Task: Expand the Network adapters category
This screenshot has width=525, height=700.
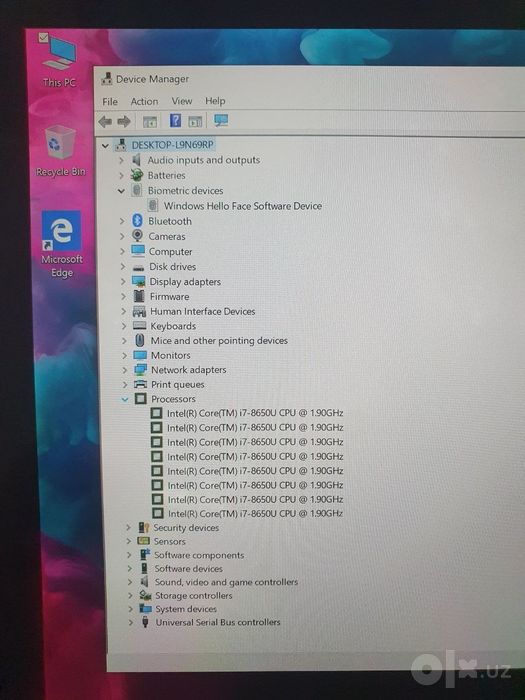Action: 125,370
